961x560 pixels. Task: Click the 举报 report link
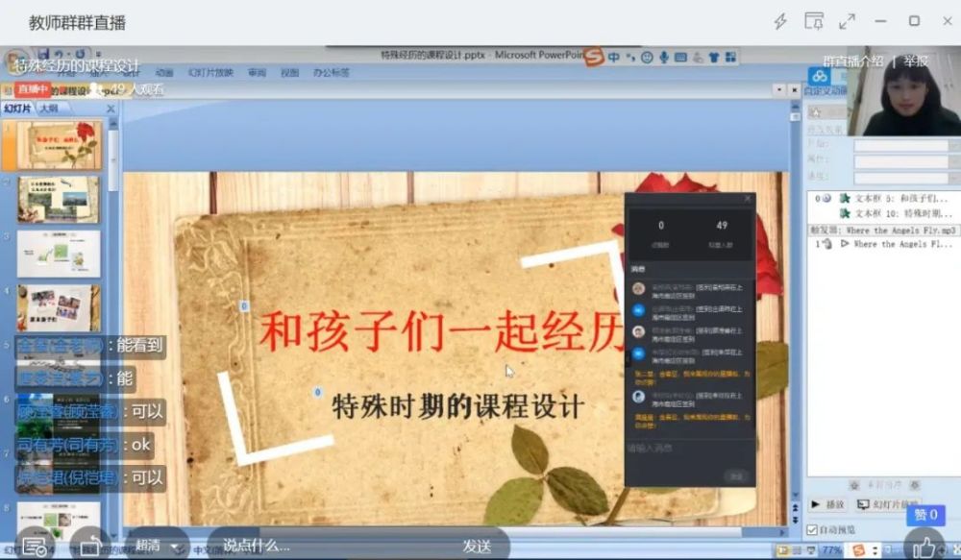(x=916, y=61)
